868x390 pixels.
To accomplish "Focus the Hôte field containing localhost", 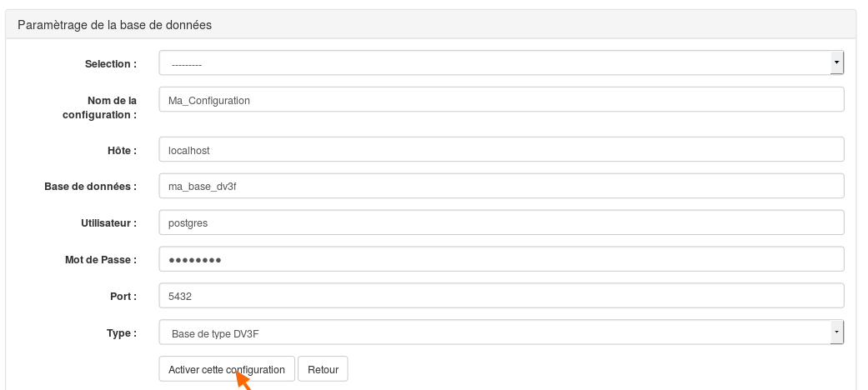I will tap(501, 149).
